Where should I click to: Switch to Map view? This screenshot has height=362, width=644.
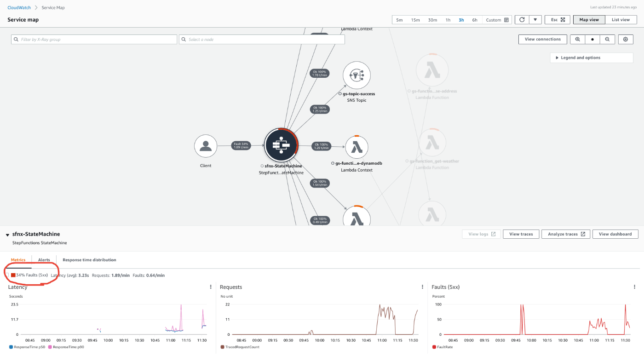click(589, 20)
